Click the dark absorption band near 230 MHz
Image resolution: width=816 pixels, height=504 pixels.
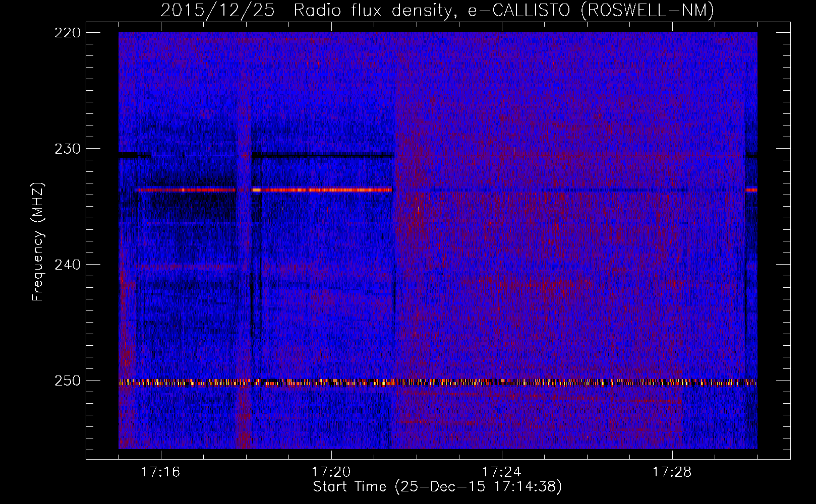(323, 155)
